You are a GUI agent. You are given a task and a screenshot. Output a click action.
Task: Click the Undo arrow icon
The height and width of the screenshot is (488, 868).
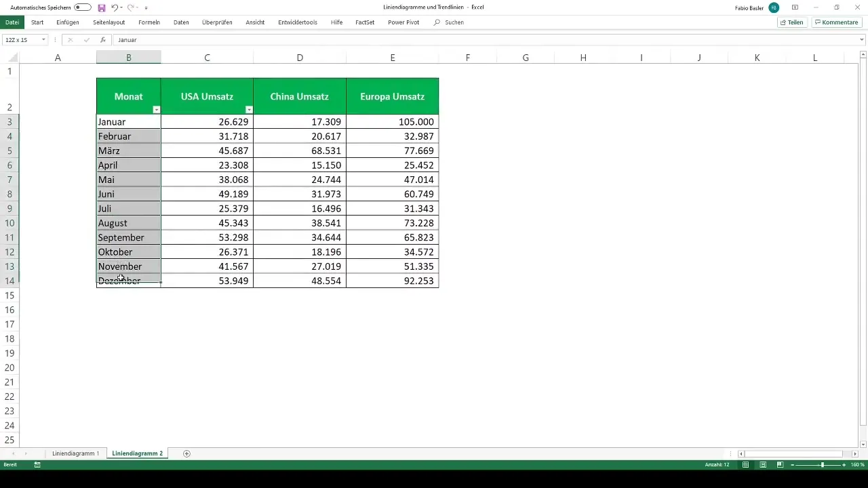(115, 7)
